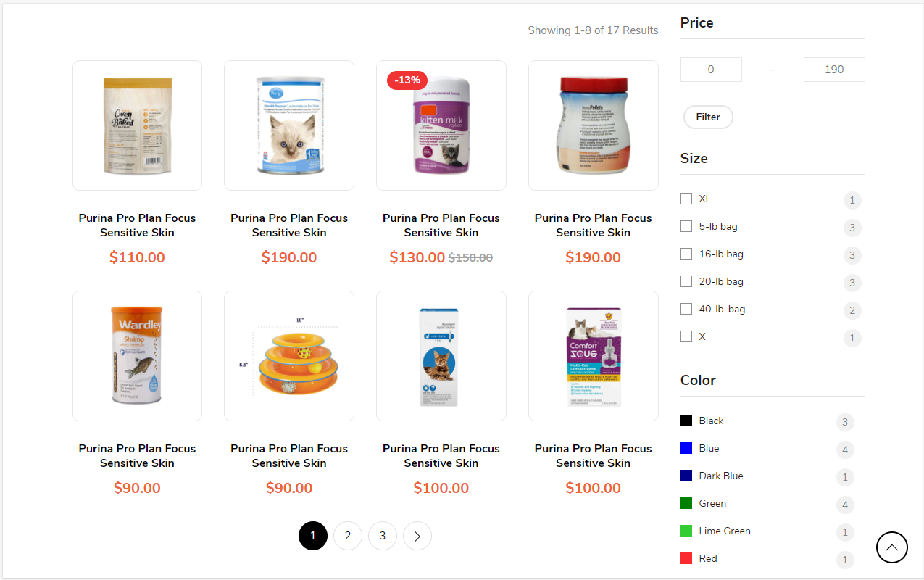
Task: Go to next page using arrow
Action: click(x=417, y=536)
